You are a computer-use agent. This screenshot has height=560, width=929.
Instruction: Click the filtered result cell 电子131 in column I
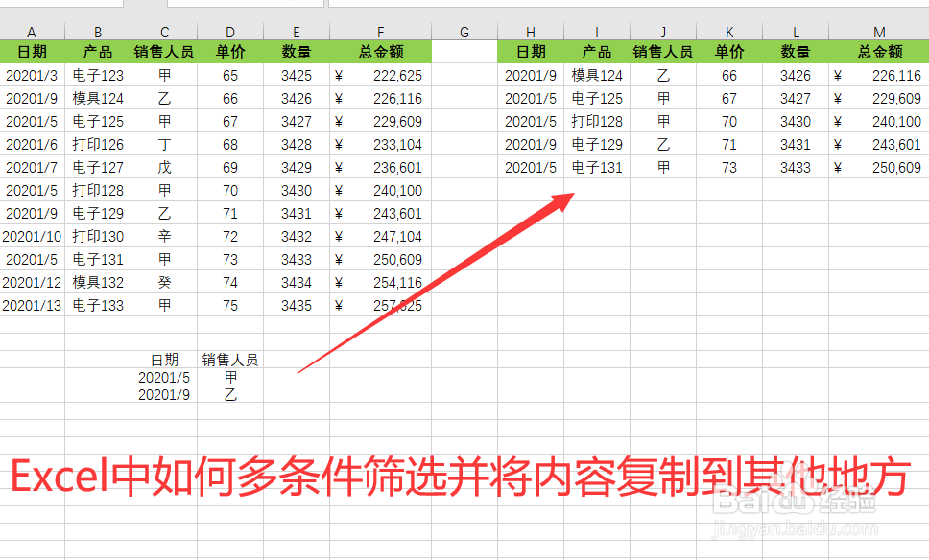[596, 167]
